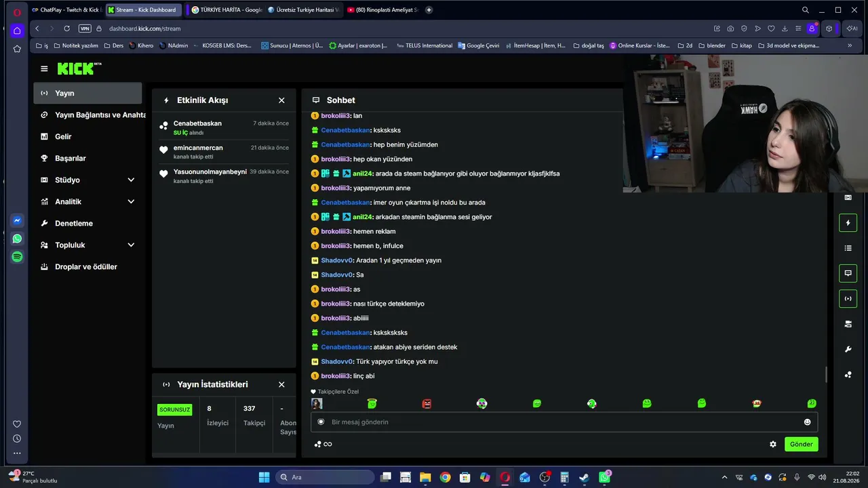The height and width of the screenshot is (488, 868).
Task: Open a new browser tab
Action: click(x=429, y=10)
